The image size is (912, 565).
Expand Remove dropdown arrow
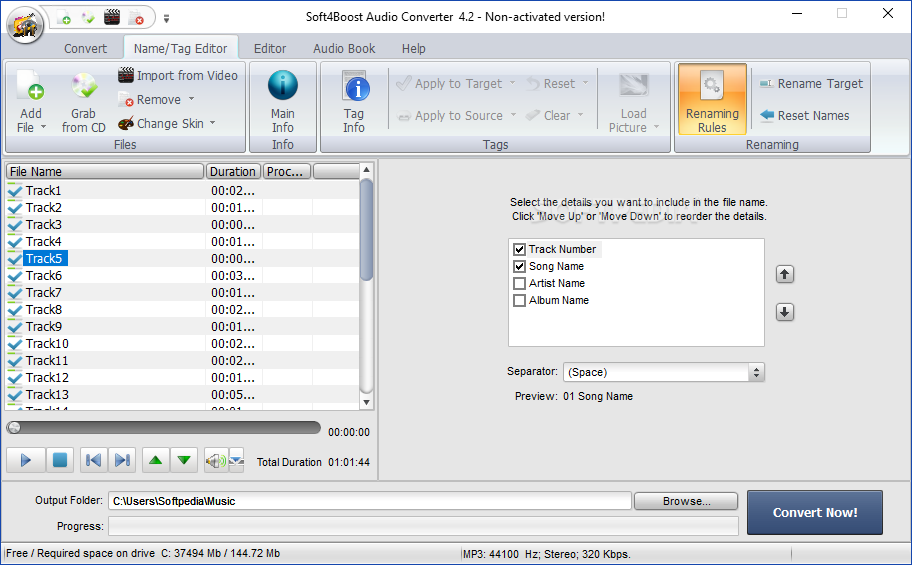coord(191,100)
